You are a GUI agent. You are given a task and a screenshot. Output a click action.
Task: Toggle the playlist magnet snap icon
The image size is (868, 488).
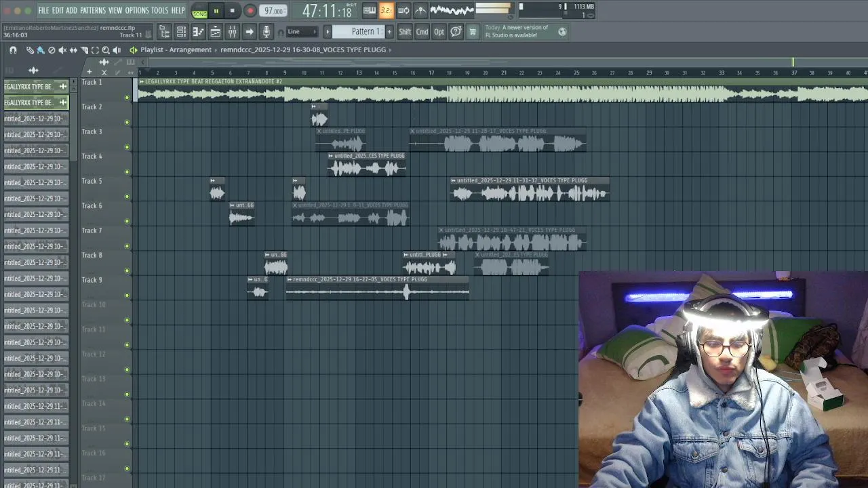tap(13, 50)
